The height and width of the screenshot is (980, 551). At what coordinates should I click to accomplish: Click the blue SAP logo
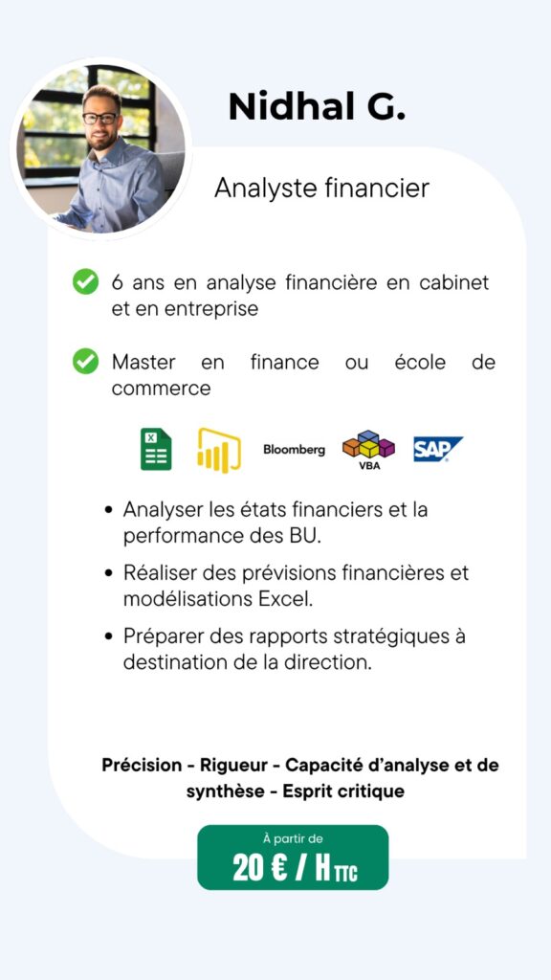tap(438, 449)
